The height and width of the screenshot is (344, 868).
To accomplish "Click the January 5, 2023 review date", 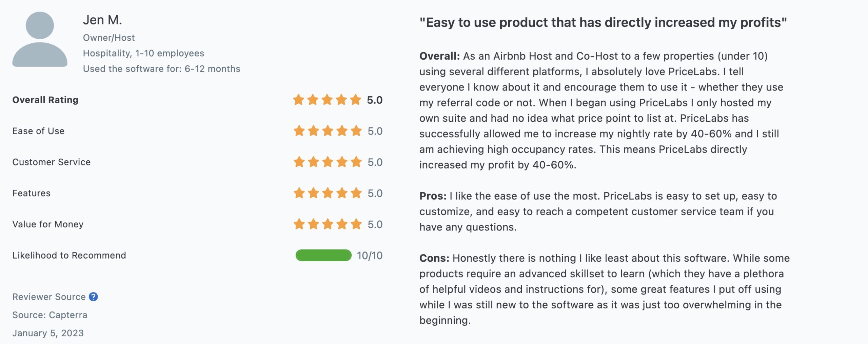I will coord(47,333).
